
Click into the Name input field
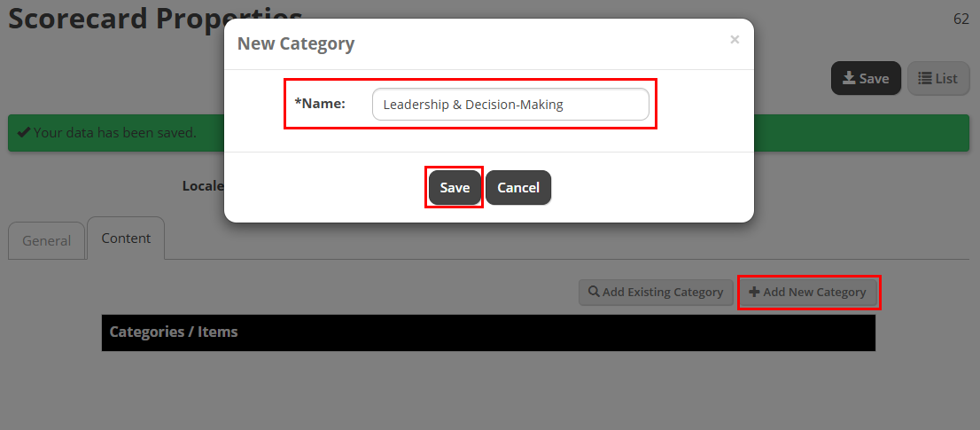point(510,105)
